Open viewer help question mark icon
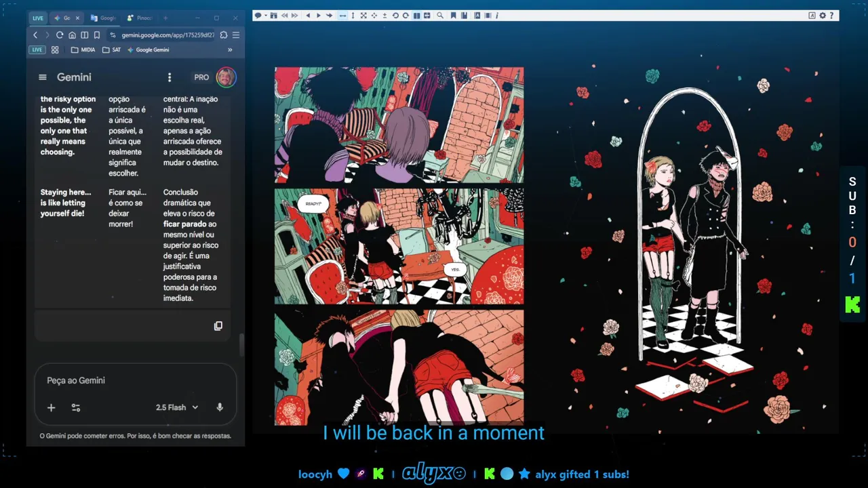Screen dimensions: 868x488 click(x=831, y=16)
